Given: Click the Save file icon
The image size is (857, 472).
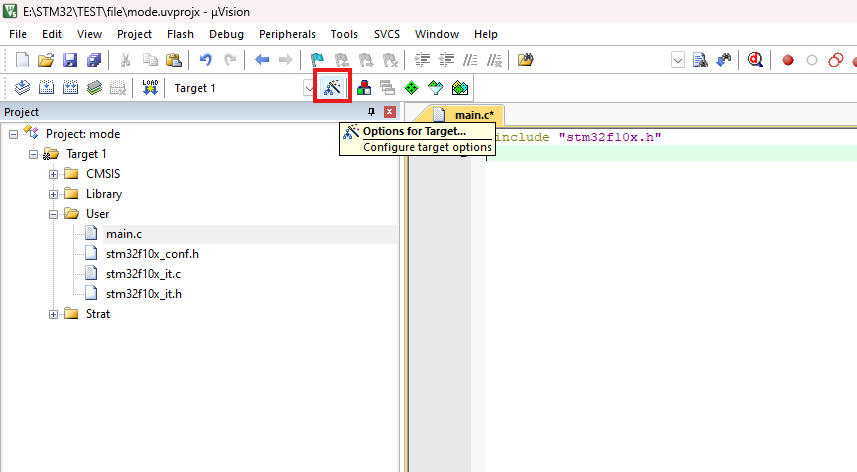Looking at the screenshot, I should click(70, 60).
